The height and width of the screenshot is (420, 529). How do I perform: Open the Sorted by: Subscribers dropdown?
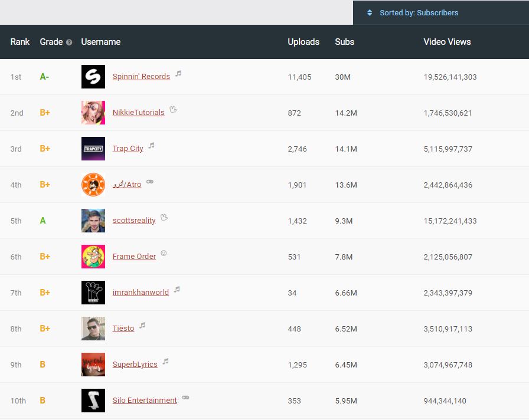click(440, 12)
